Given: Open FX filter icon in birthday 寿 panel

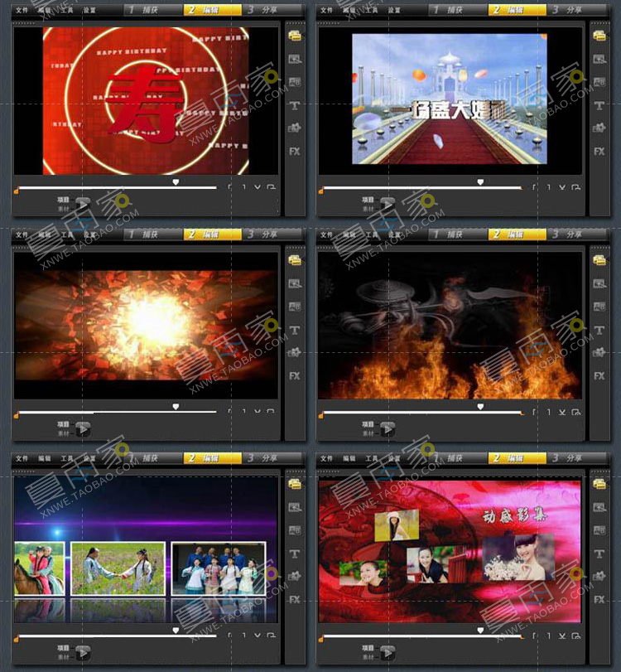Looking at the screenshot, I should point(295,152).
